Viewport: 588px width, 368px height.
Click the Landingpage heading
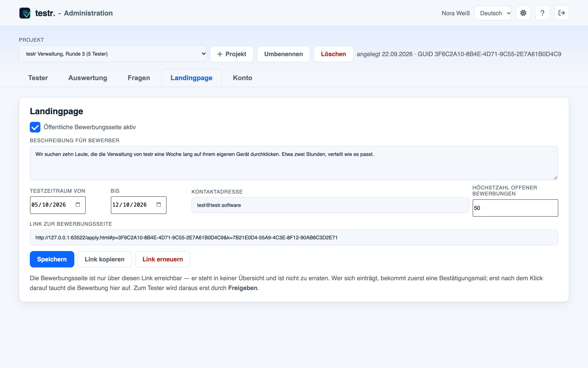tap(57, 111)
